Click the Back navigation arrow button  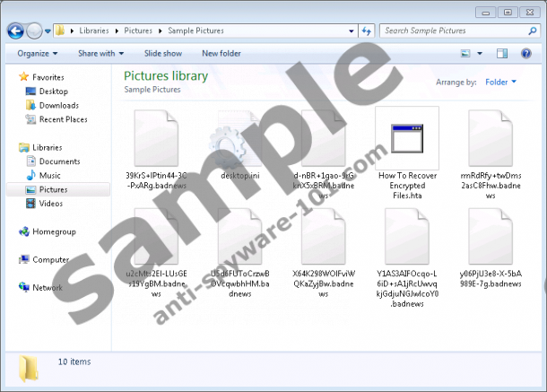pos(16,30)
